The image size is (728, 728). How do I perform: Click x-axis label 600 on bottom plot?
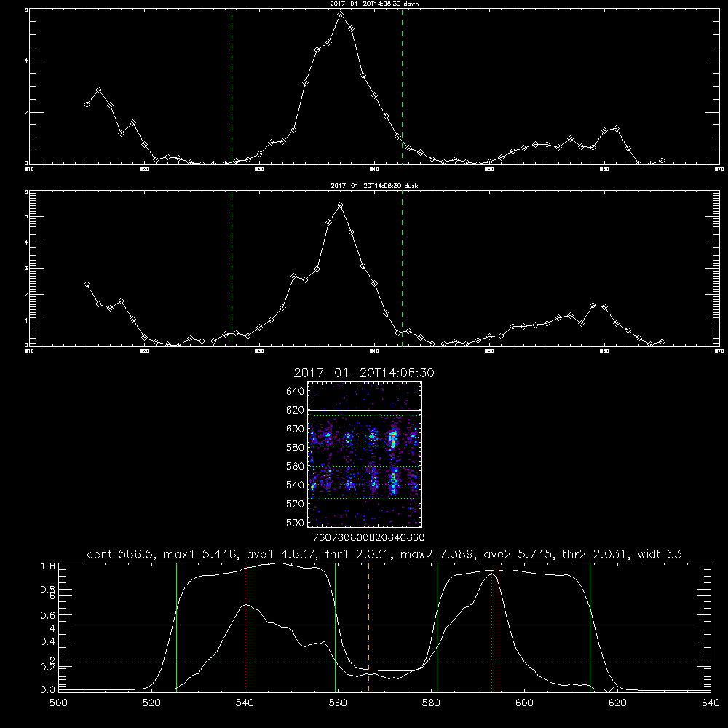tap(525, 703)
